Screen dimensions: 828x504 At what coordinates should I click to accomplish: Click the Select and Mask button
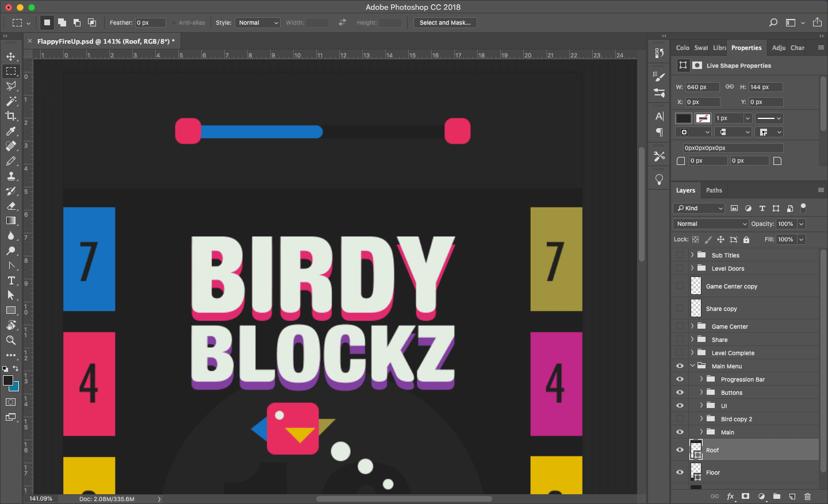(445, 23)
